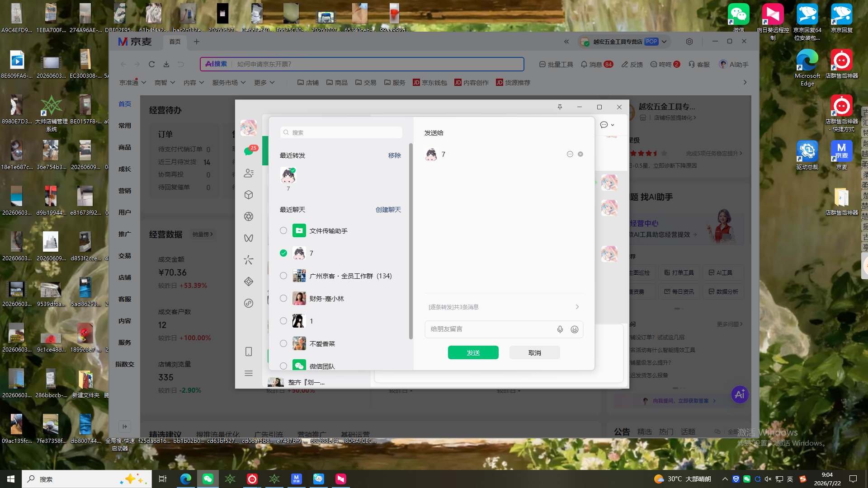Open emoji picker in message field
This screenshot has width=868, height=488.
(x=575, y=329)
